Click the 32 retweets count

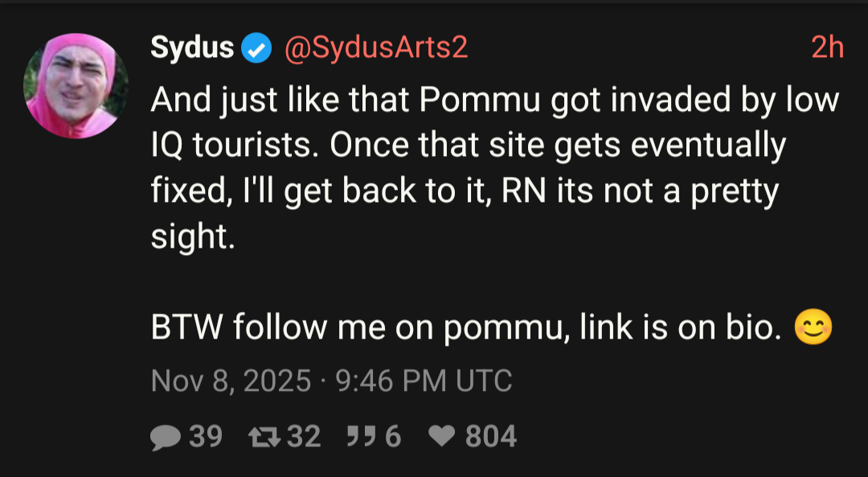[304, 437]
